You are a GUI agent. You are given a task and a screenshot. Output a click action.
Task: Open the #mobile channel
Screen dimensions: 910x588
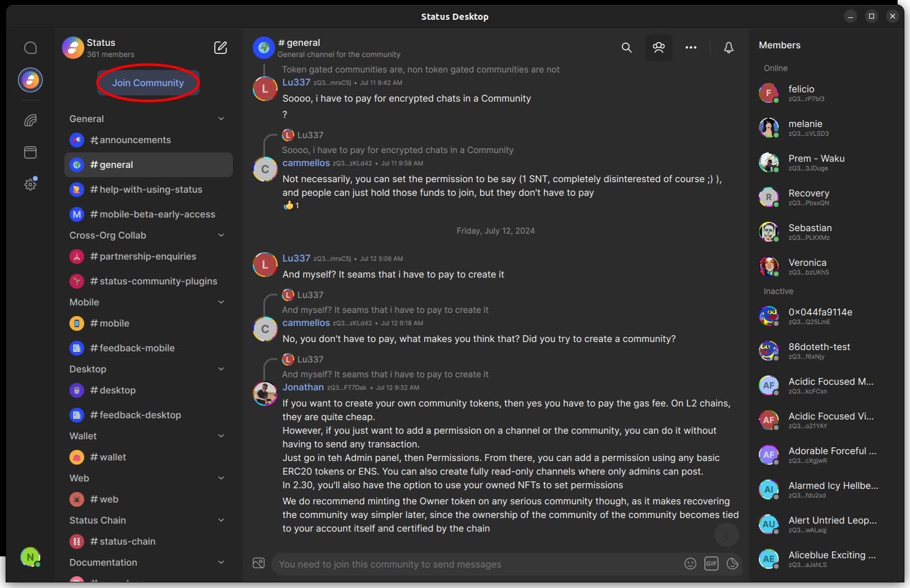pos(149,323)
